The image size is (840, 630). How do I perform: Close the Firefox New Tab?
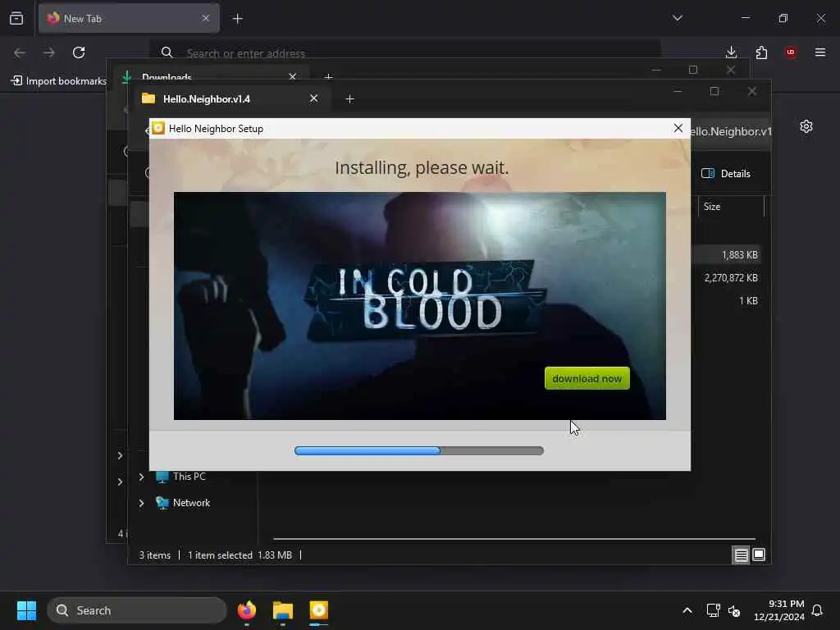(x=206, y=18)
